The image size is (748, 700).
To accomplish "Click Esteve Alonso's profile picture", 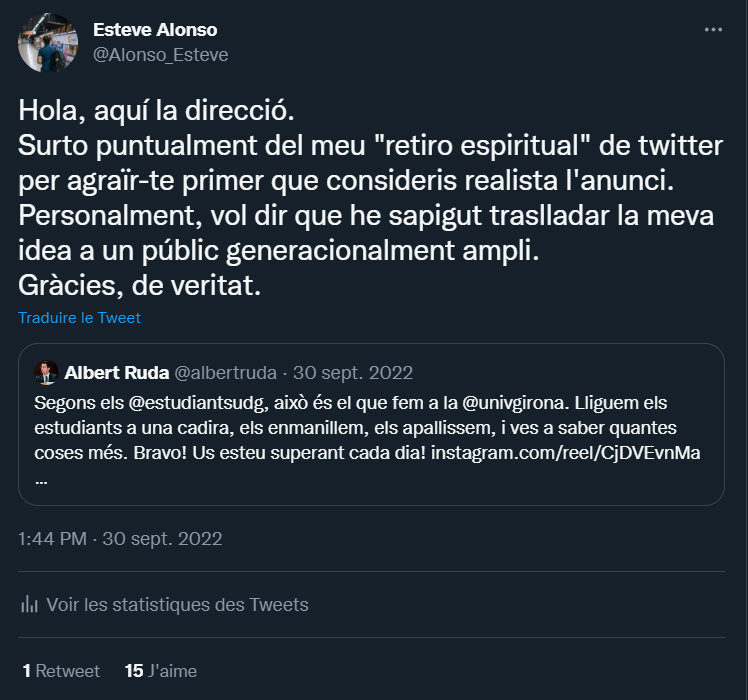I will 47,42.
